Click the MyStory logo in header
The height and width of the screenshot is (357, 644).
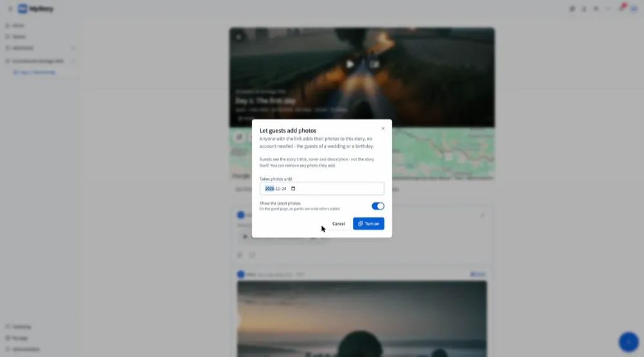[x=35, y=8]
